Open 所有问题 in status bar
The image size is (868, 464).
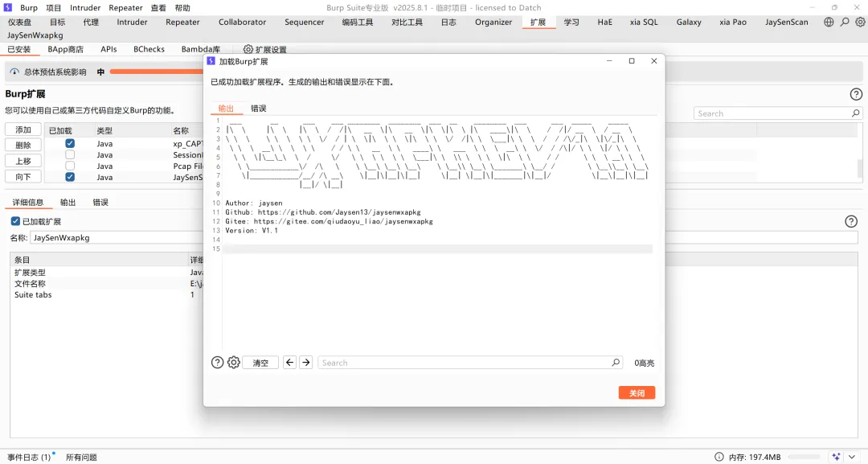pyautogui.click(x=81, y=457)
